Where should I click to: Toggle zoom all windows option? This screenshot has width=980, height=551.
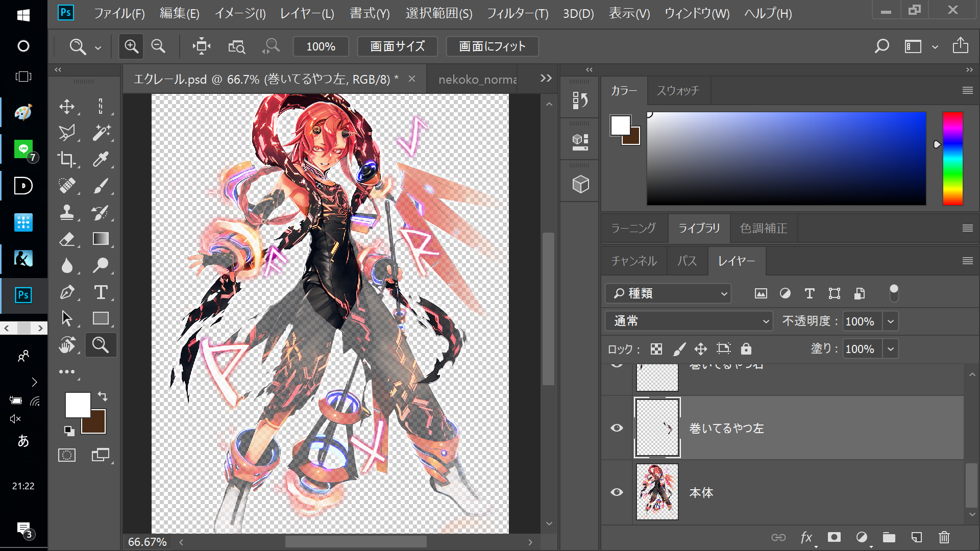[x=236, y=46]
